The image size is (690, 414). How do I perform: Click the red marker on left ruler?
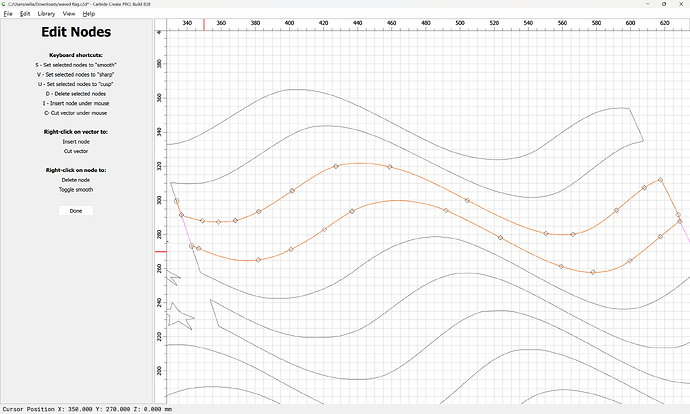pyautogui.click(x=159, y=252)
